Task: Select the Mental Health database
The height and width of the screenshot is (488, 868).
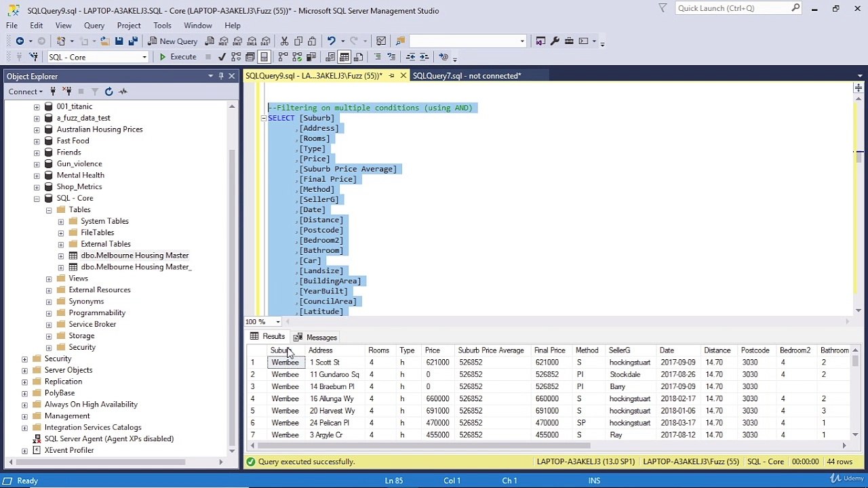Action: [80, 176]
